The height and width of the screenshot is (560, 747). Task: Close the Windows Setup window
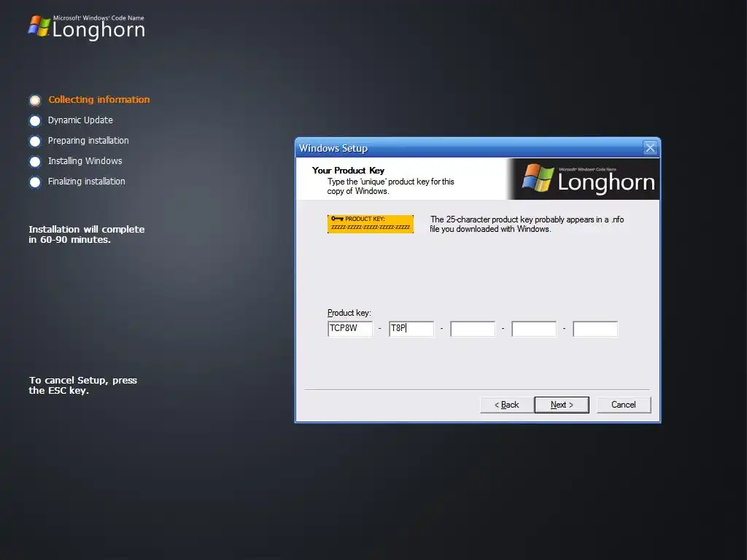(650, 147)
